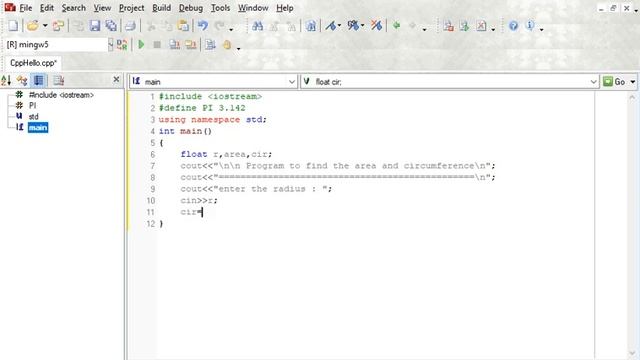The image size is (640, 360).
Task: Click the green Go button
Action: click(614, 82)
